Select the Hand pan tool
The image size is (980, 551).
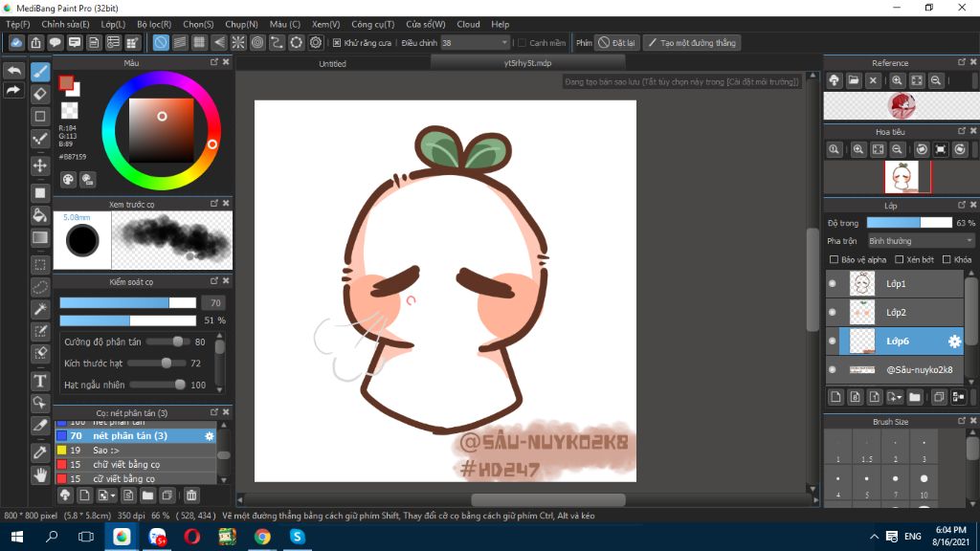40,474
